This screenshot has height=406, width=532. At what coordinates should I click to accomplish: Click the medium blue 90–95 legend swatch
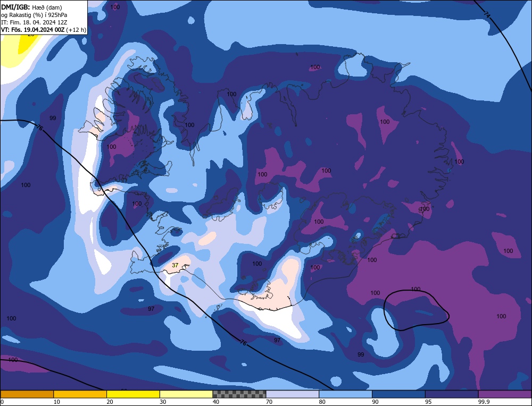(x=398, y=394)
